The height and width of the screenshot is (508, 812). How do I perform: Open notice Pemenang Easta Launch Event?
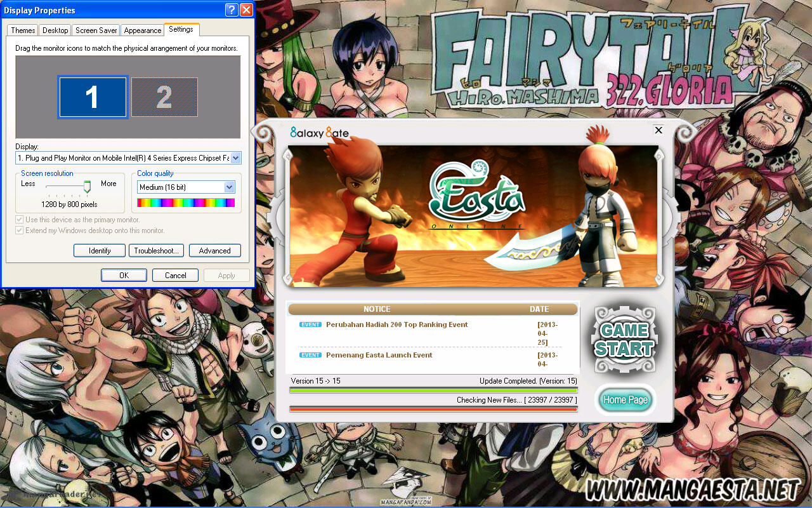click(x=379, y=355)
